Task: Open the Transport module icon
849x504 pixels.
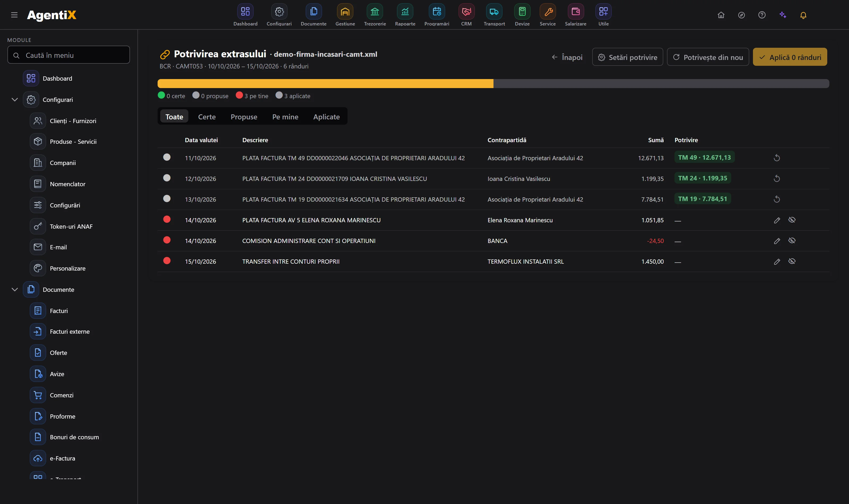Action: 494,12
